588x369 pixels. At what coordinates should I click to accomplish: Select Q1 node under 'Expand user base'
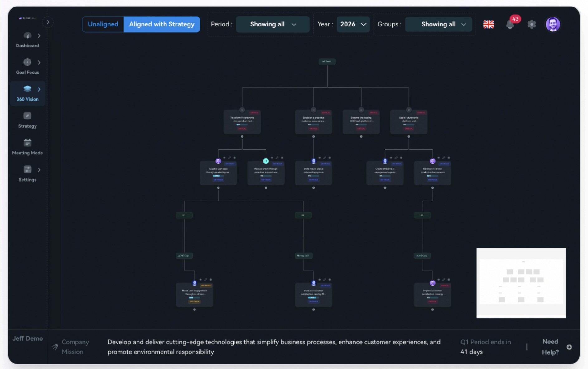tap(184, 215)
